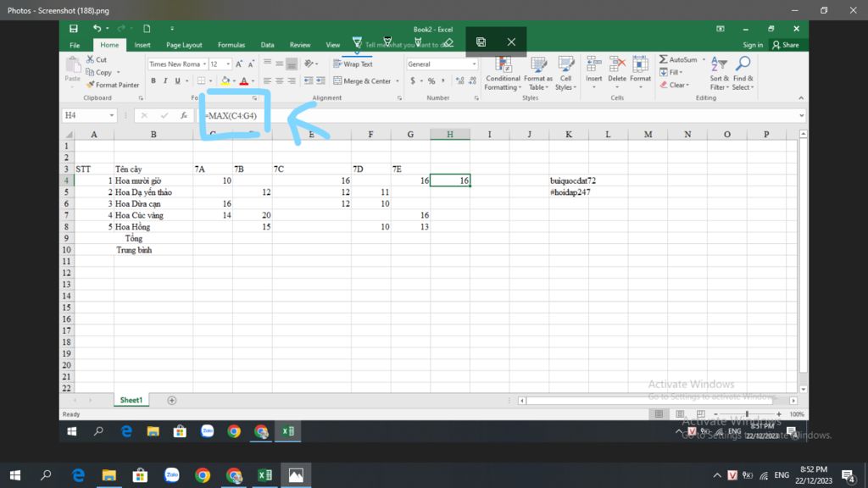
Task: Click the Bold formatting icon
Action: pos(153,81)
